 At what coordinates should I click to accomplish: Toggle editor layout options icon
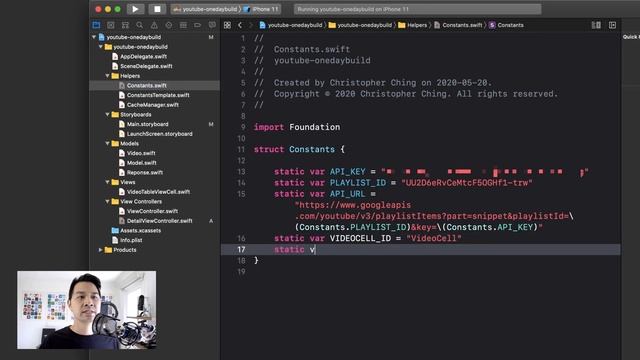596,25
